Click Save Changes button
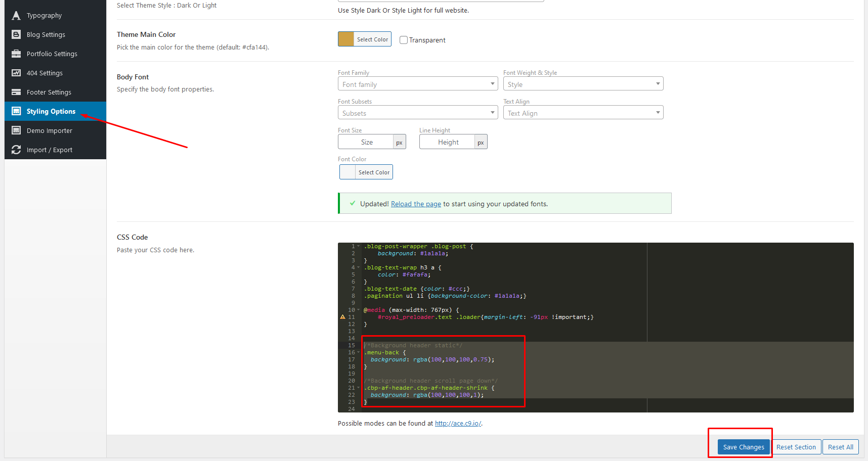868x461 pixels. tap(744, 447)
